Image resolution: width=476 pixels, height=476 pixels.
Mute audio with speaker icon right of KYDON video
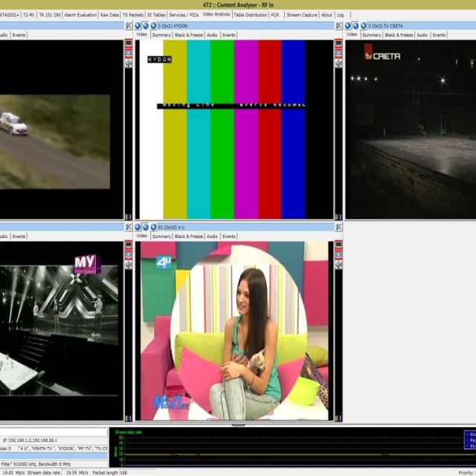click(x=338, y=63)
